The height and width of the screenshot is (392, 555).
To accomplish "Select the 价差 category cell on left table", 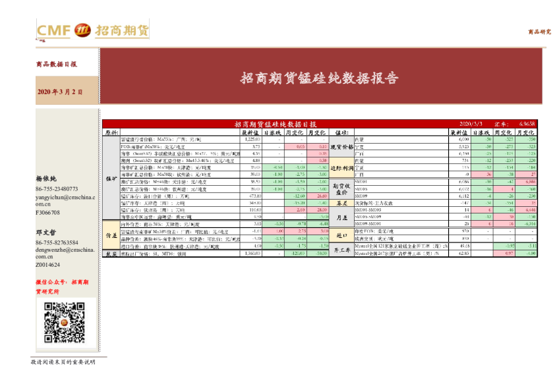I will pos(111,235).
